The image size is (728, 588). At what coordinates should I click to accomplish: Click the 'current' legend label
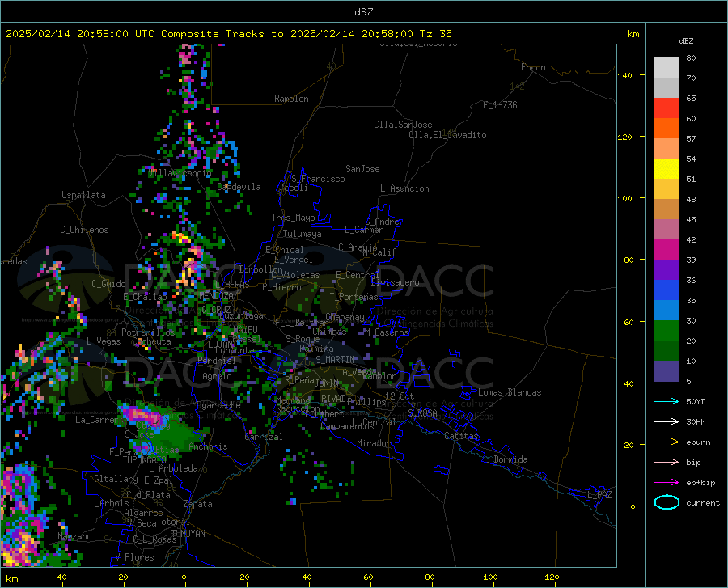tap(703, 502)
